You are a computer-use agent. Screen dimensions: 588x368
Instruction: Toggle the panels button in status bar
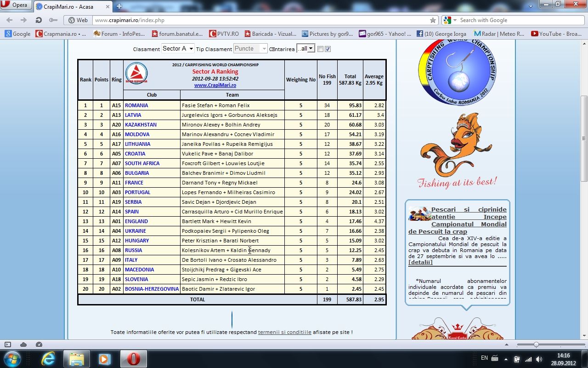pyautogui.click(x=8, y=345)
